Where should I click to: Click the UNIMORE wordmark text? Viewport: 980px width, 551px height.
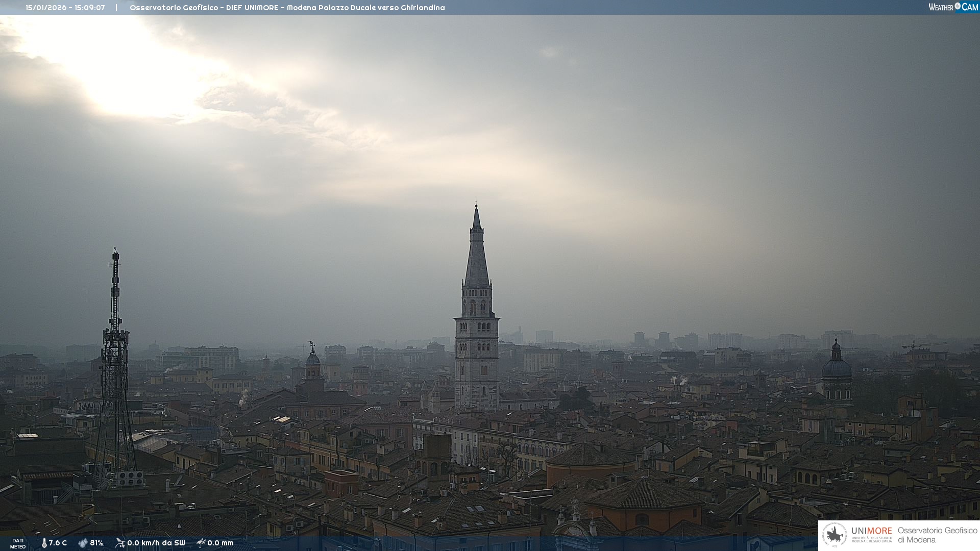871,531
